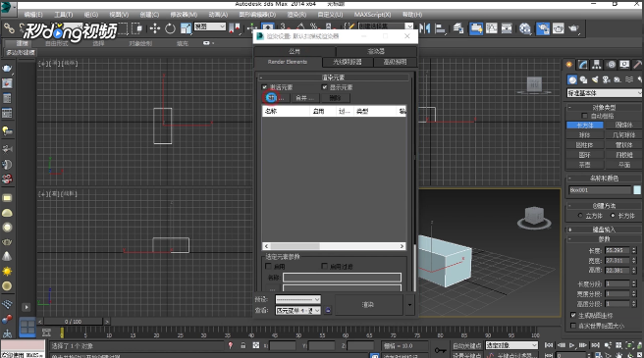Open the 工具(T) menu
Image resolution: width=644 pixels, height=358 pixels.
[x=64, y=15]
